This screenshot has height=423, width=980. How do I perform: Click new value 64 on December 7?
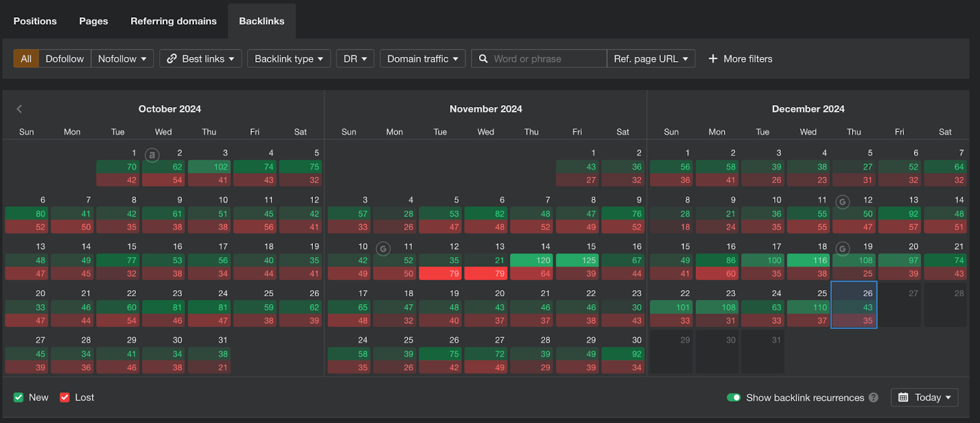point(945,167)
